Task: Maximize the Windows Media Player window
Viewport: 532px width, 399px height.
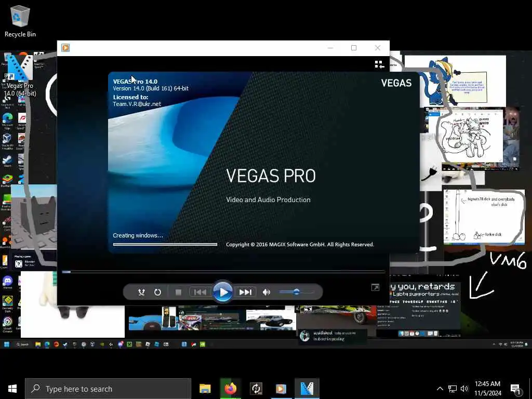Action: coord(353,48)
